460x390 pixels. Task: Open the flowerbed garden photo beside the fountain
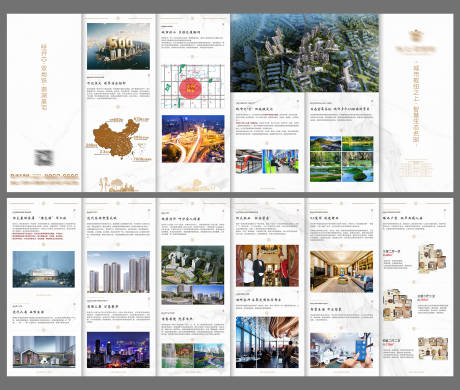coord(209,356)
